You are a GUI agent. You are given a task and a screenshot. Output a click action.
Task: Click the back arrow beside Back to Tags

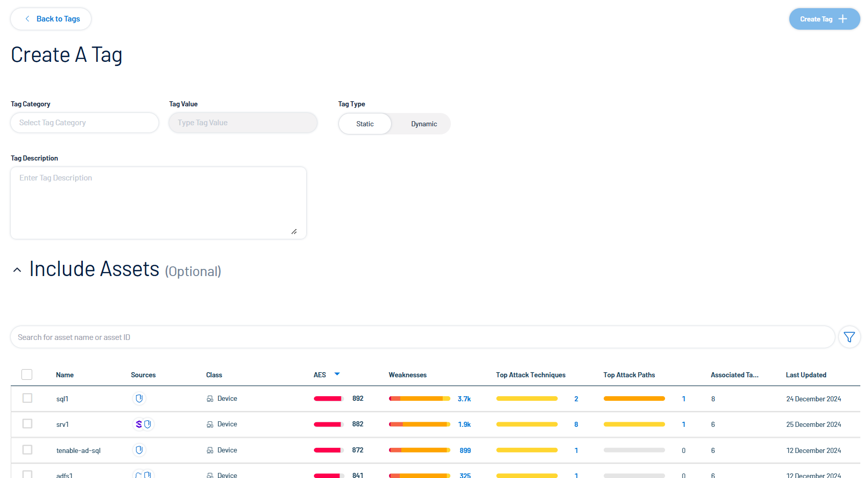pyautogui.click(x=28, y=19)
